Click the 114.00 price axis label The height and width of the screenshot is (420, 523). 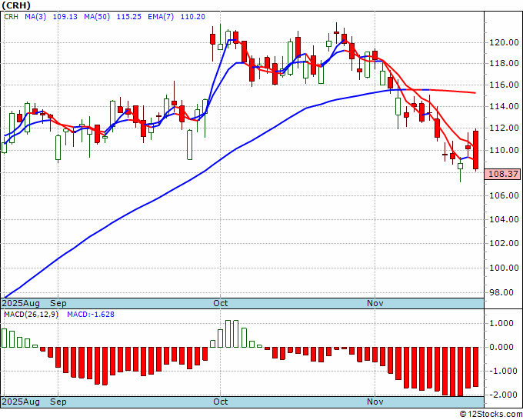click(x=505, y=107)
